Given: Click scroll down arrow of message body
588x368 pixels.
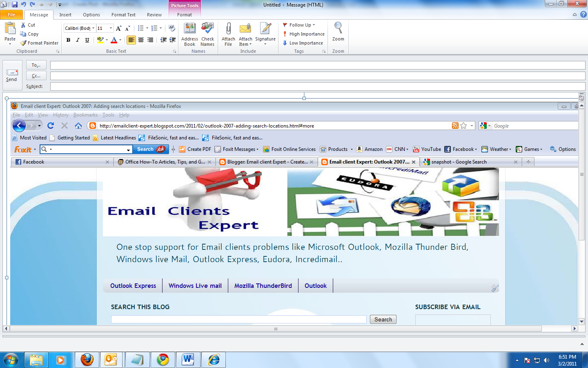Looking at the screenshot, I should (x=581, y=321).
